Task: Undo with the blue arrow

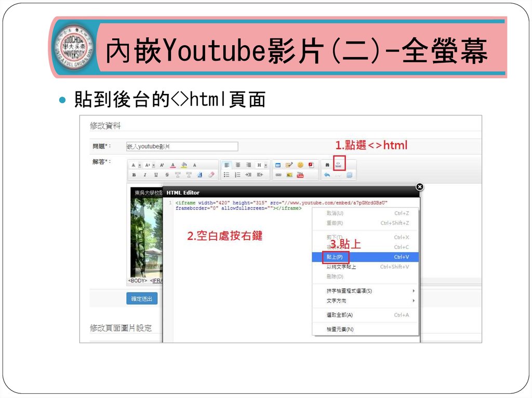Action: click(x=327, y=175)
